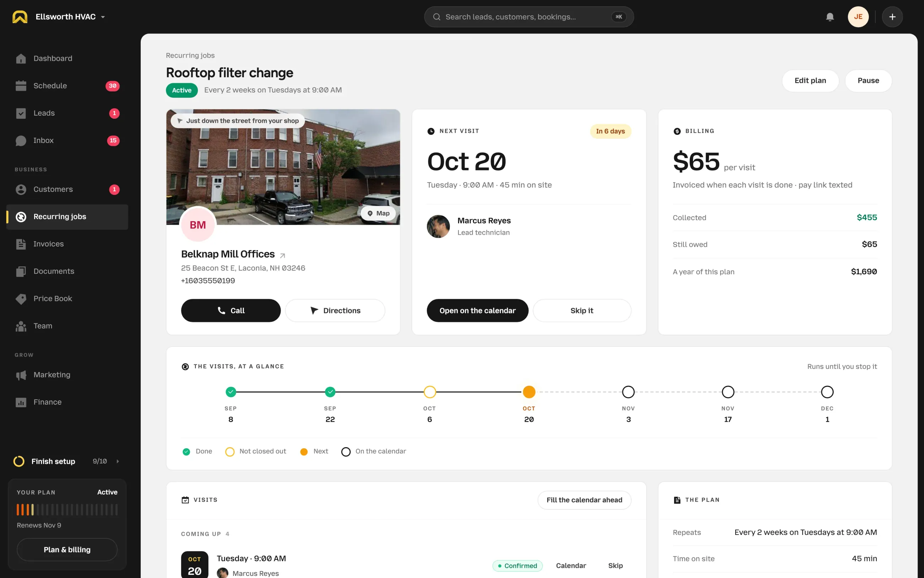Open Documents in sidebar

click(x=67, y=271)
